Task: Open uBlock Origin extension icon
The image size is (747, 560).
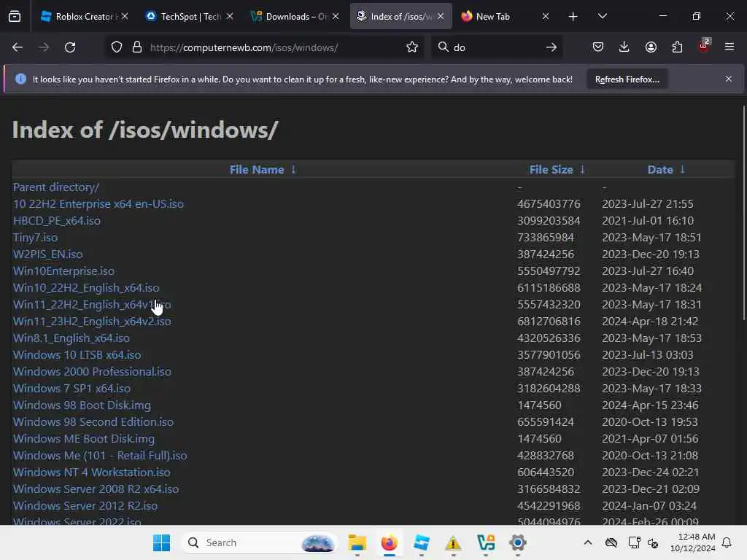Action: click(x=704, y=46)
